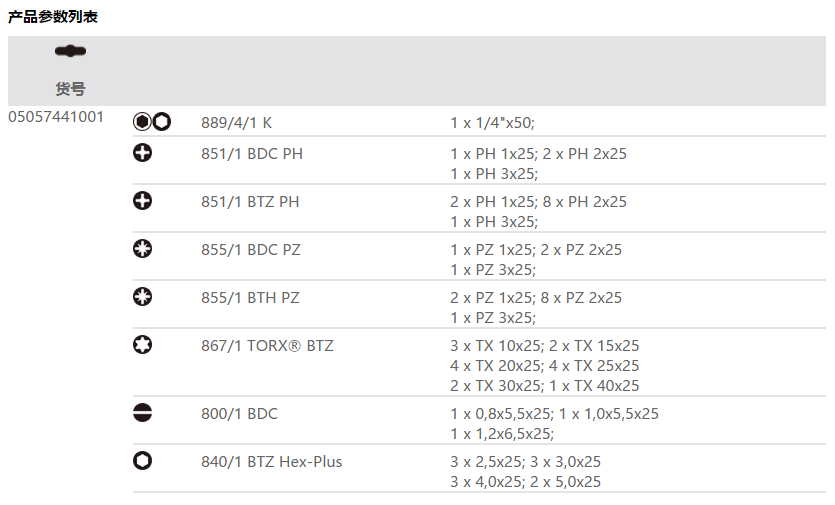Click the slotted screw icon for 800/1 BDC
This screenshot has width=835, height=505.
(x=143, y=413)
